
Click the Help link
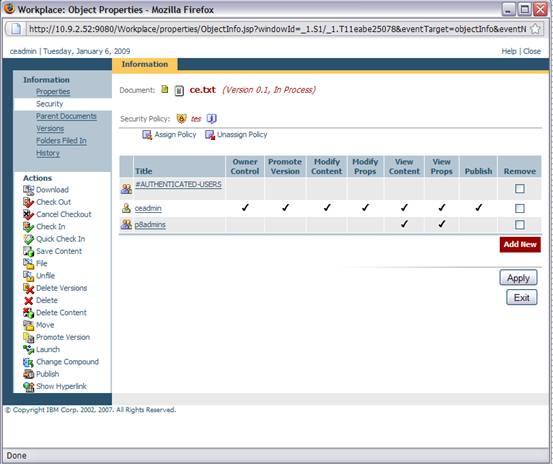coord(509,51)
